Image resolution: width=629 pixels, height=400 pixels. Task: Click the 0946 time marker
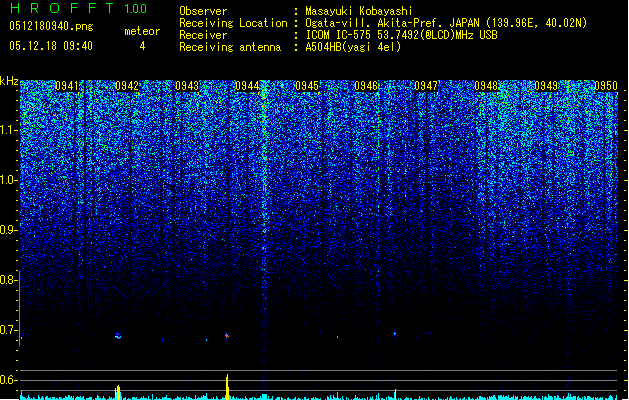click(366, 86)
